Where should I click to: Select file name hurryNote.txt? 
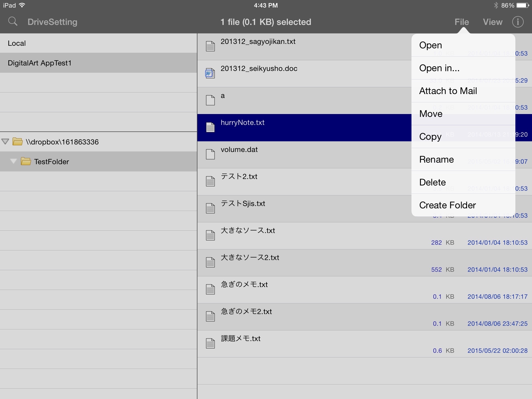click(x=242, y=123)
